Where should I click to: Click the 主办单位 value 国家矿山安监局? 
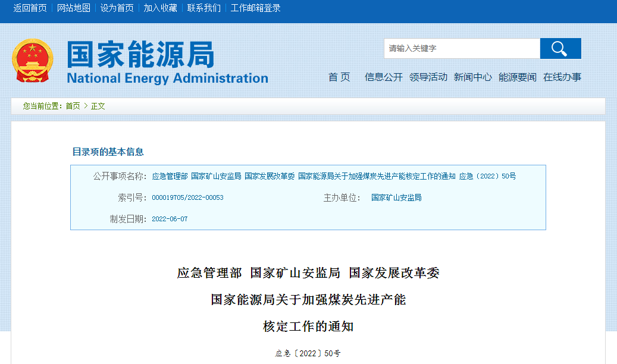point(396,197)
